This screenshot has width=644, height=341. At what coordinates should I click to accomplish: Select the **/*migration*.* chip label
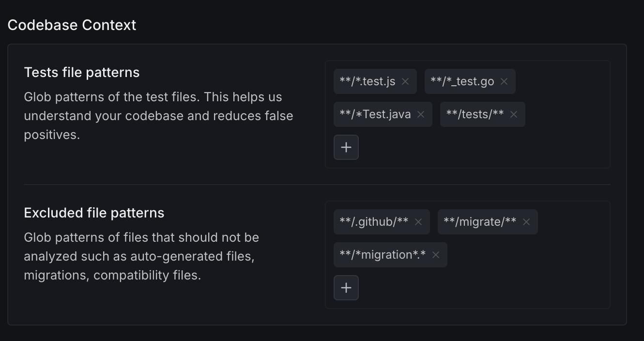[x=383, y=255]
